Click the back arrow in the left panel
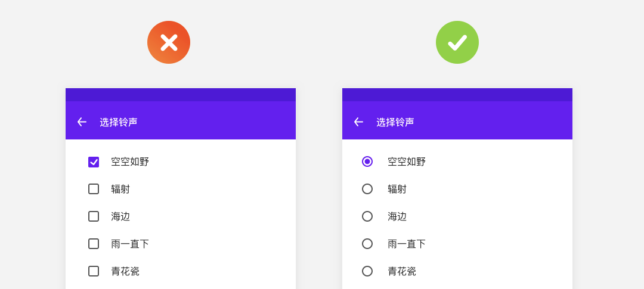 [82, 122]
